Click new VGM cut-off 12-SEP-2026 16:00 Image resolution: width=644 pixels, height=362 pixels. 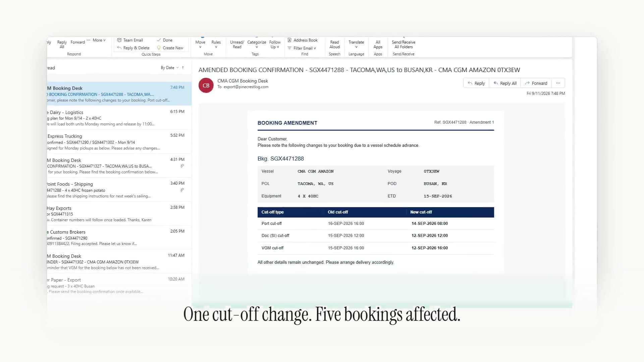(x=429, y=248)
